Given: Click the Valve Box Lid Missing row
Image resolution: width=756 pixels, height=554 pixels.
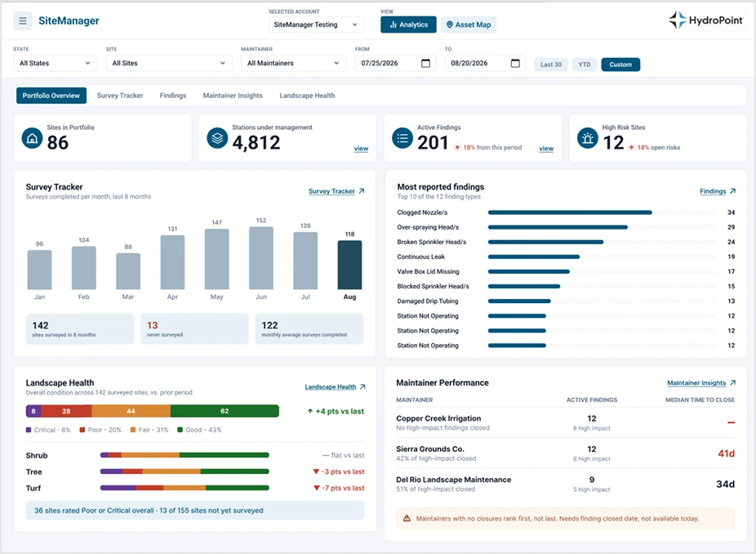Looking at the screenshot, I should (566, 272).
